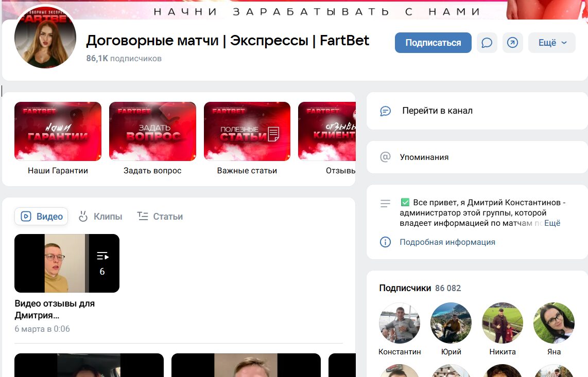588x377 pixels.
Task: Open the Важные статьи menu card
Action: (x=247, y=131)
